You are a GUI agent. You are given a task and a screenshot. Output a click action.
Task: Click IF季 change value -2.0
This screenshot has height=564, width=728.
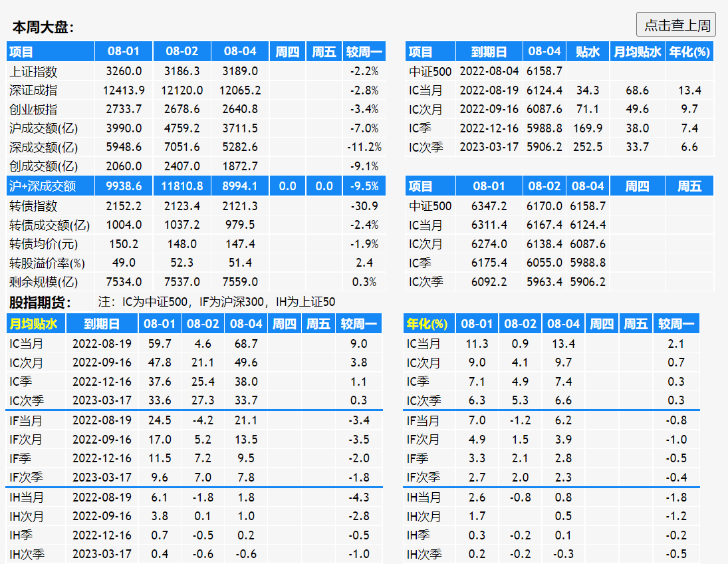359,458
